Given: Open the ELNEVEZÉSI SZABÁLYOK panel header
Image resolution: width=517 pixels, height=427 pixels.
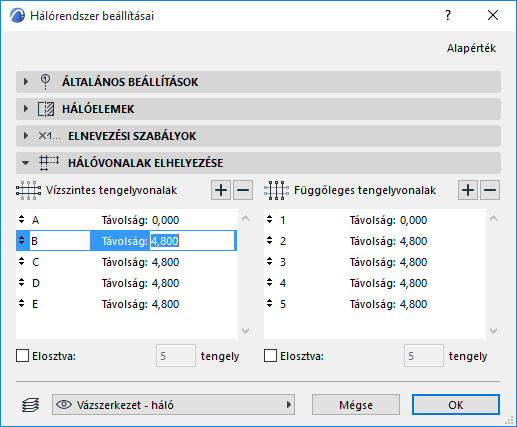Looking at the screenshot, I should 258,136.
